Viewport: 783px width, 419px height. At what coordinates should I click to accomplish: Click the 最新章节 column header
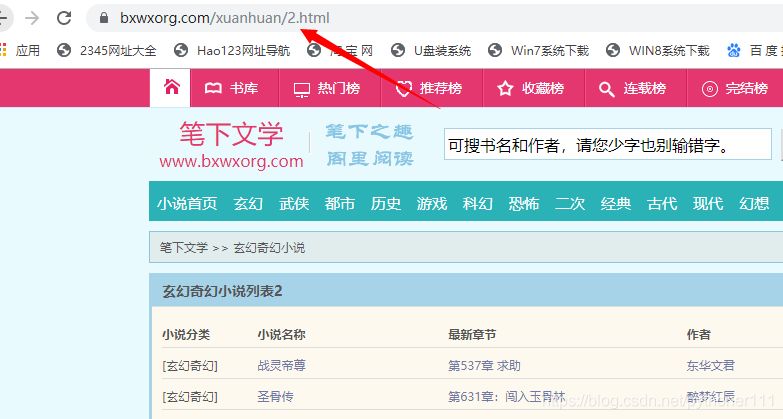[472, 335]
